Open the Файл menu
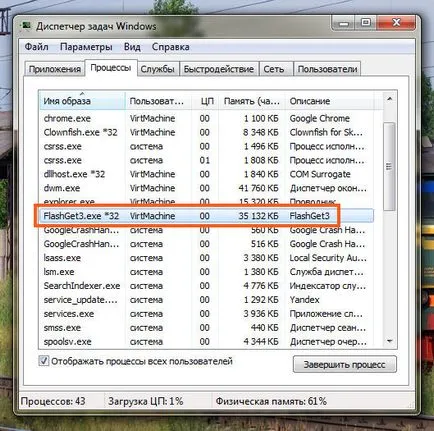The height and width of the screenshot is (431, 434). click(36, 47)
